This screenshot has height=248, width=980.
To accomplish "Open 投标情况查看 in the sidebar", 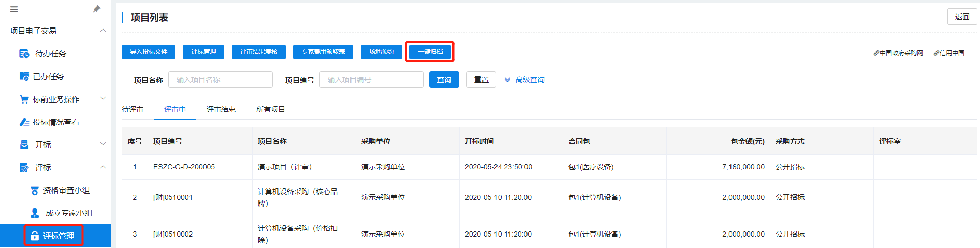I will pyautogui.click(x=55, y=122).
